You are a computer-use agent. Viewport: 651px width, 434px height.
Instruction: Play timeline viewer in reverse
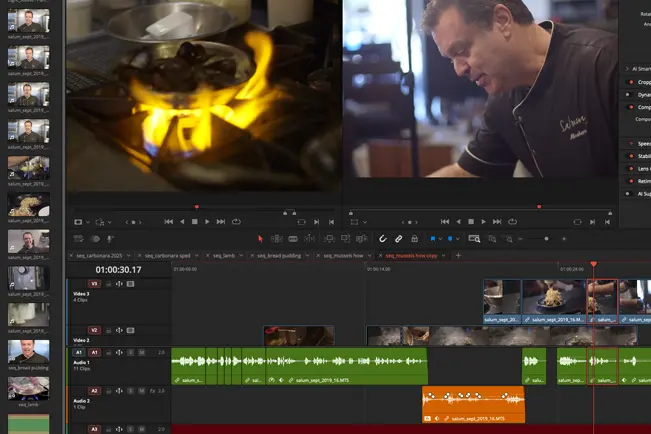pyautogui.click(x=458, y=222)
